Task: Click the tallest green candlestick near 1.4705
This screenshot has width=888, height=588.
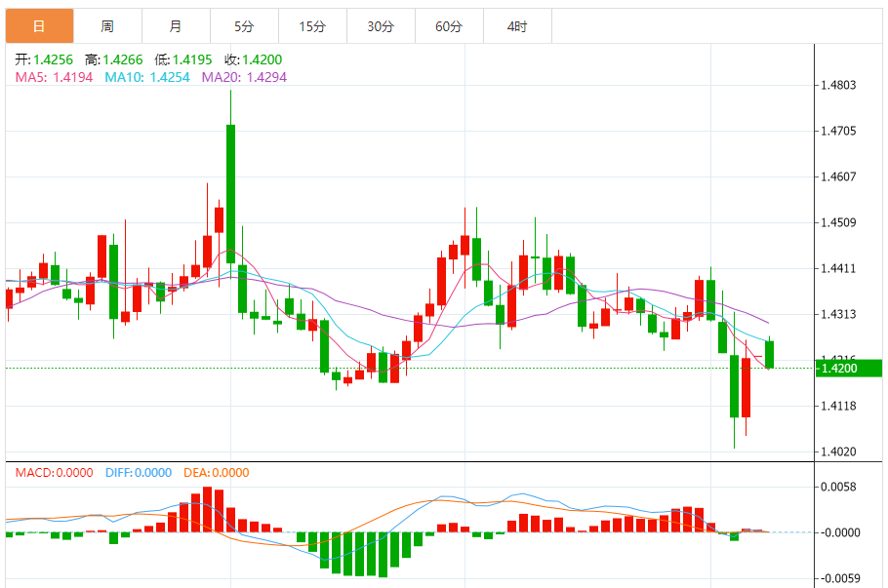Action: pyautogui.click(x=230, y=194)
